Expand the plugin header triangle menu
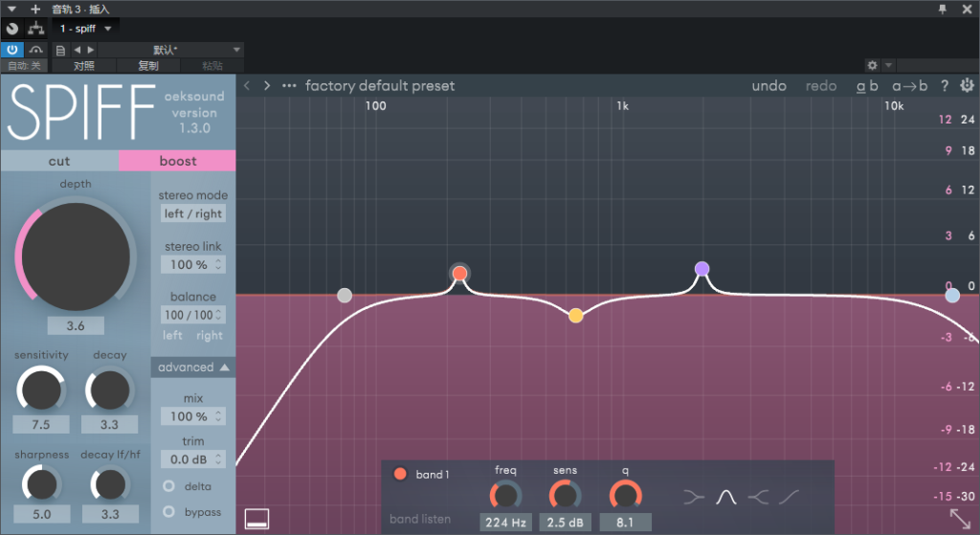 click(x=11, y=9)
